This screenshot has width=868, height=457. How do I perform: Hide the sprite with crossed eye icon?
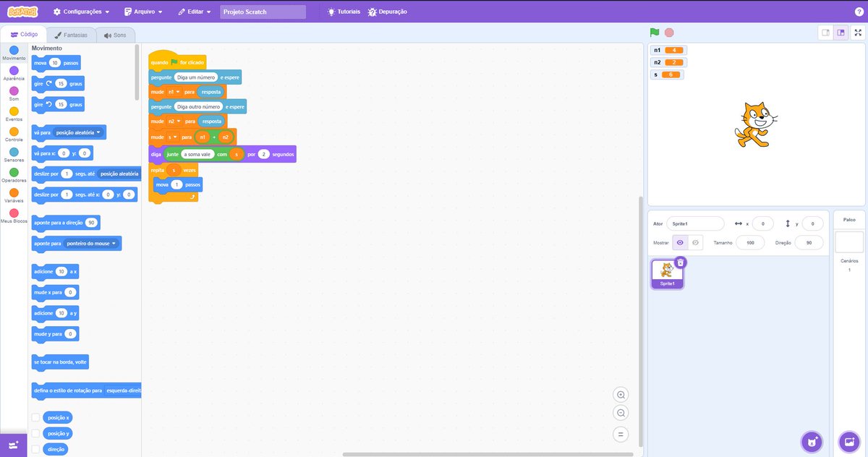point(695,243)
